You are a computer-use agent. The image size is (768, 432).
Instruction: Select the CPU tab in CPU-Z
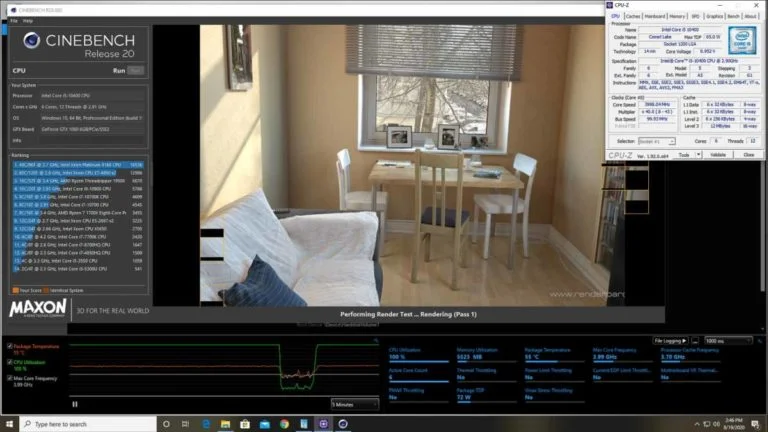(x=615, y=16)
